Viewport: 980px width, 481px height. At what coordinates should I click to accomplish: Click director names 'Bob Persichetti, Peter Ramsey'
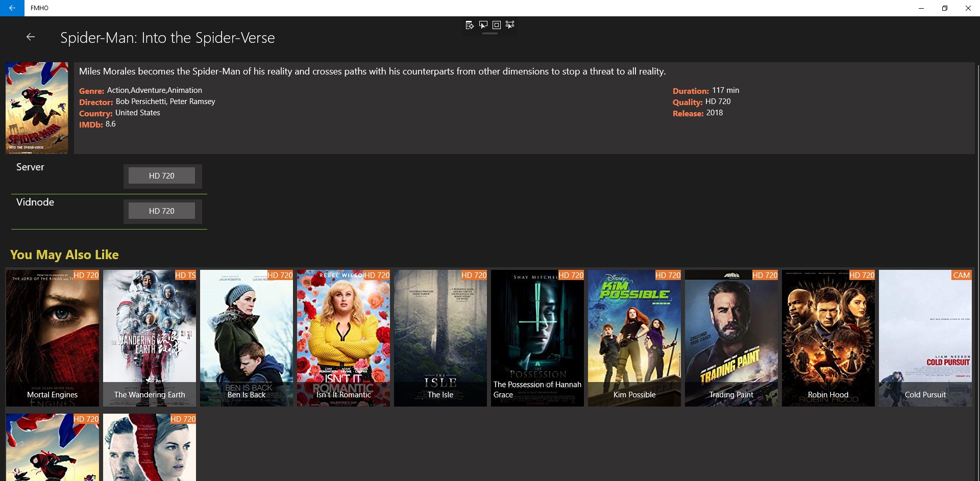click(x=165, y=102)
